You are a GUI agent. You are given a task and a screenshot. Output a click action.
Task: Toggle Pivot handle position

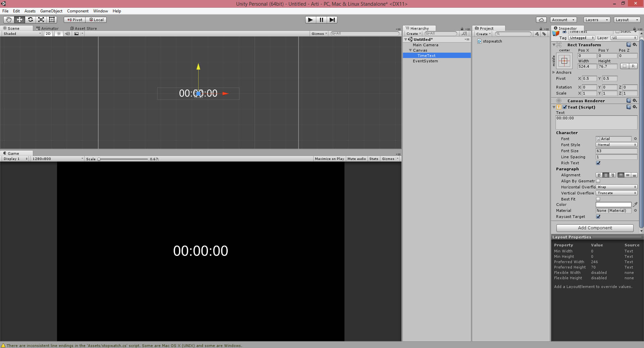click(75, 20)
